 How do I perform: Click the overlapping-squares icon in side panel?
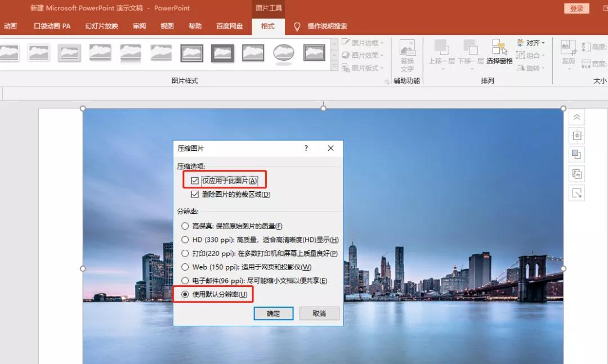(x=576, y=154)
